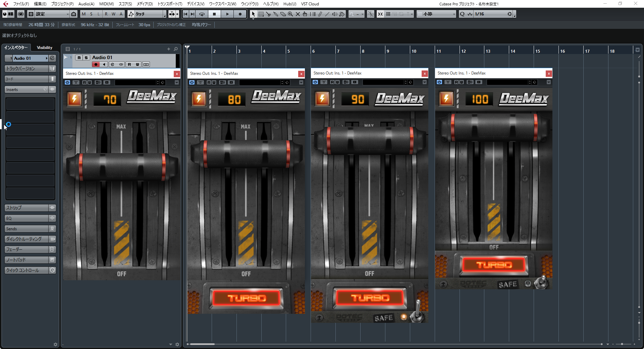Open VST Cloud menu

pos(310,4)
